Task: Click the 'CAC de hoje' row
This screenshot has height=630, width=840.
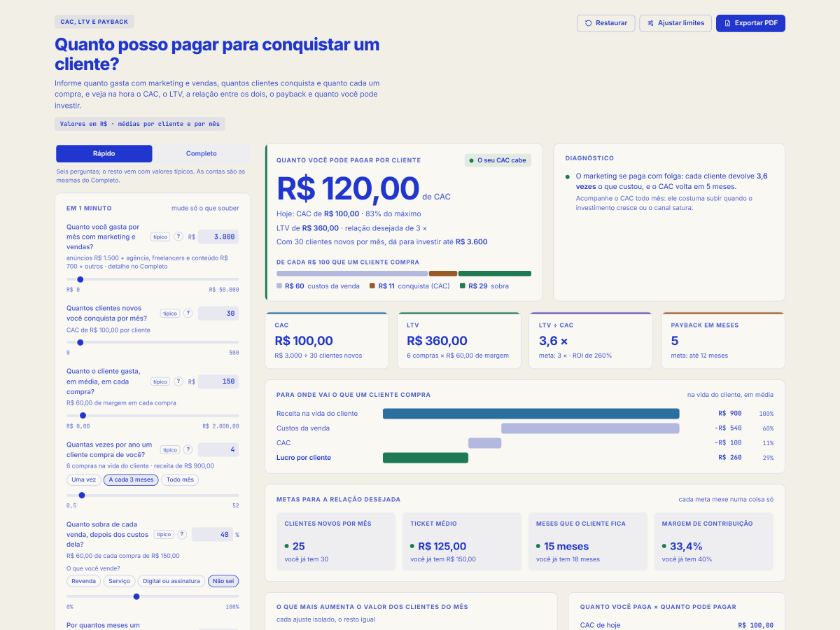Action: (677, 625)
